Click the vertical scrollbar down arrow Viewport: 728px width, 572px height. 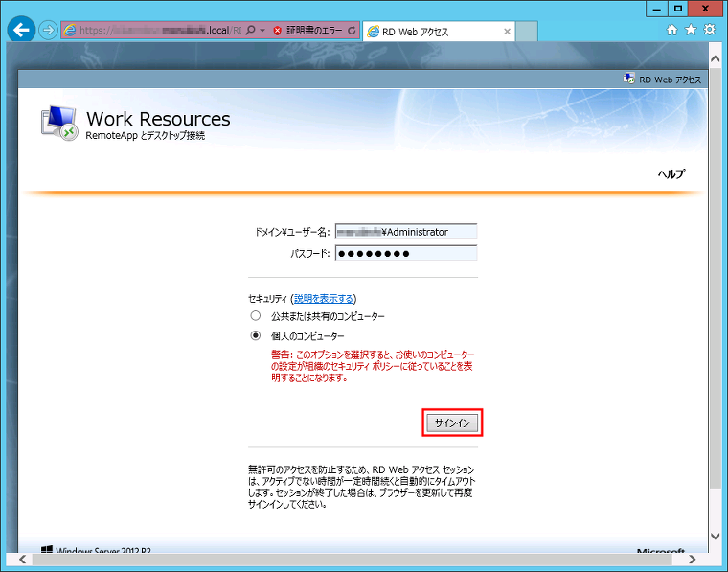(715, 537)
